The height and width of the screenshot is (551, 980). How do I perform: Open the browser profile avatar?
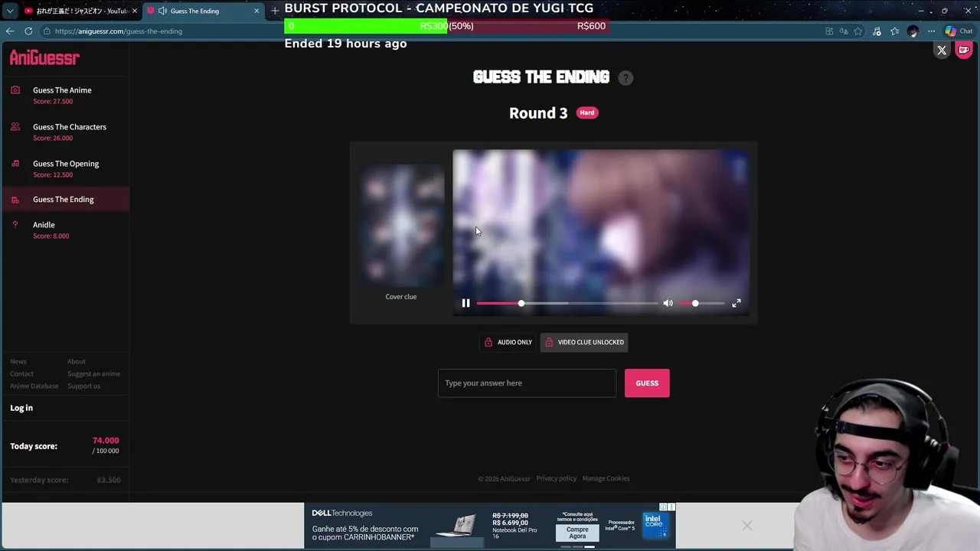point(913,31)
